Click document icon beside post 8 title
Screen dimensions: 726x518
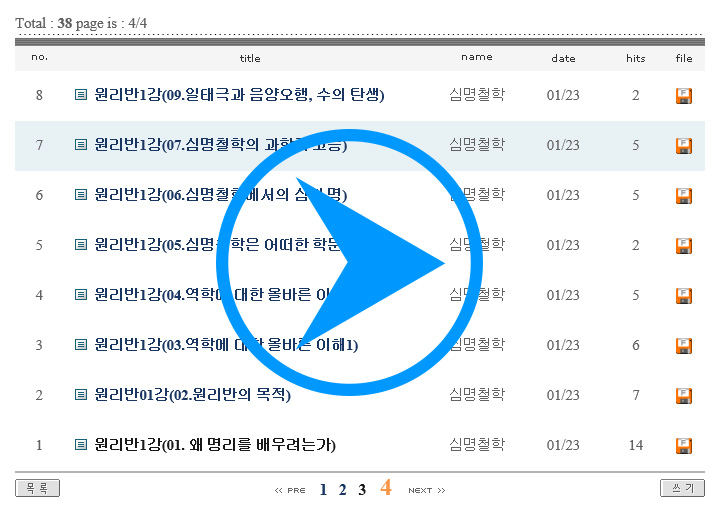81,95
